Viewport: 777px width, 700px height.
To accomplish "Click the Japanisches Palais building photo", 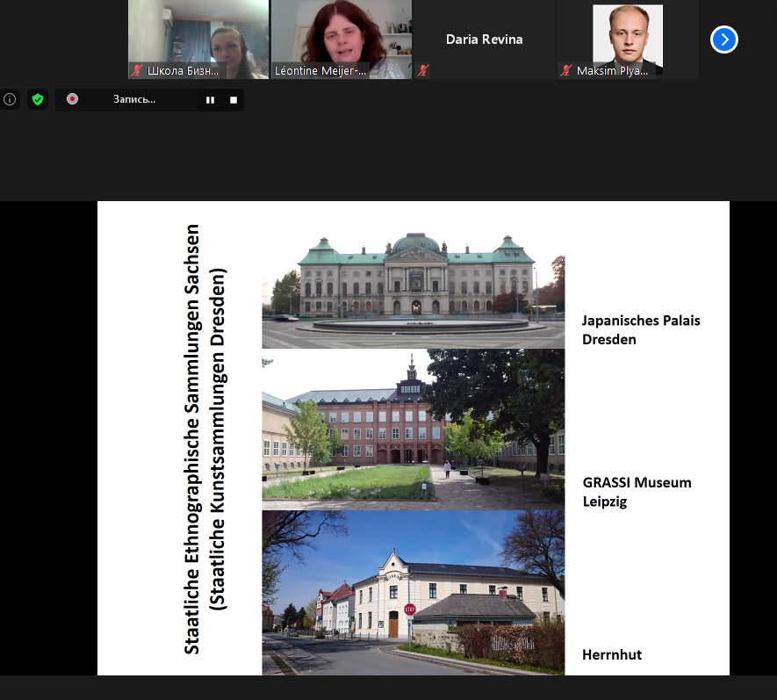I will pyautogui.click(x=413, y=290).
